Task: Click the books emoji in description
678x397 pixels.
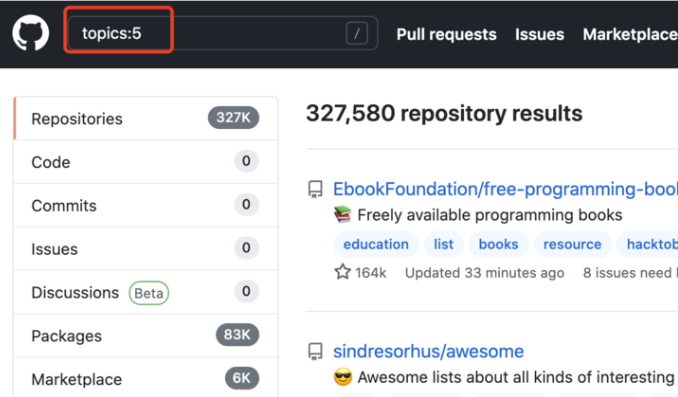Action: pyautogui.click(x=342, y=215)
